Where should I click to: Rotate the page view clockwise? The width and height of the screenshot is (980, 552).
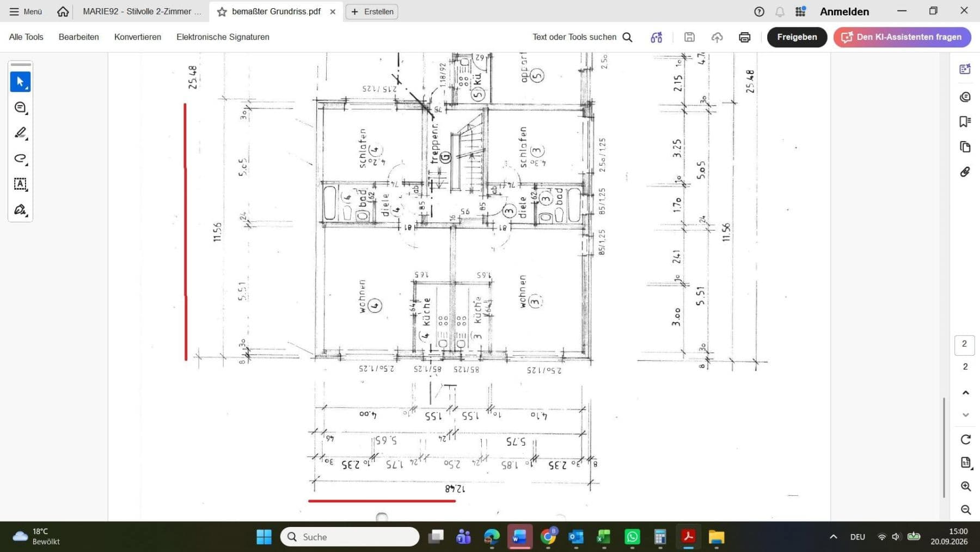(965, 439)
